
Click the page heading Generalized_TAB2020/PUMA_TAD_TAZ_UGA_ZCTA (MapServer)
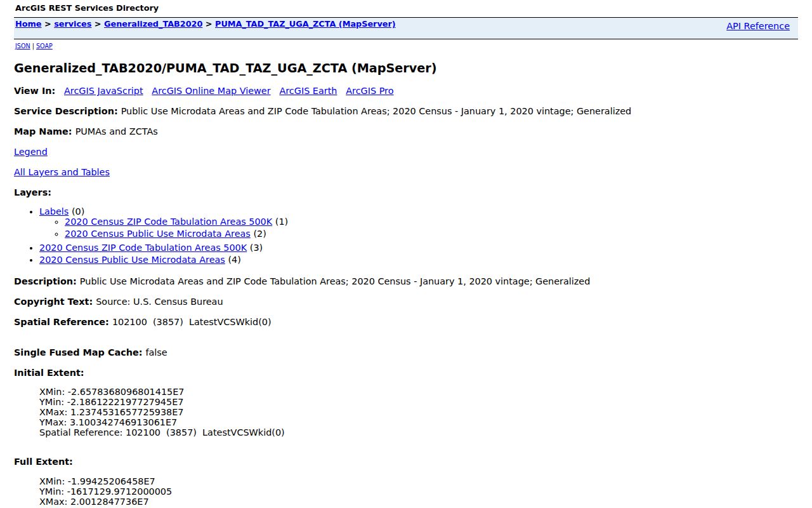click(x=225, y=68)
